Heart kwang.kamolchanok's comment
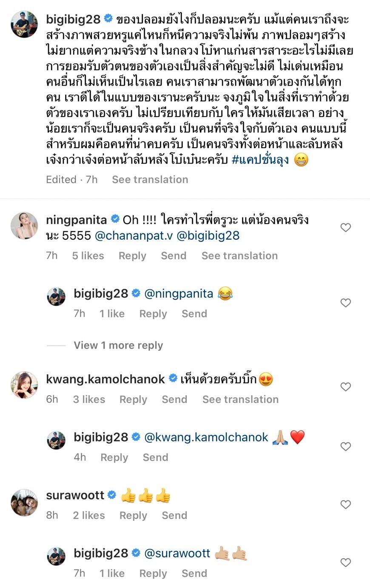 346,387
